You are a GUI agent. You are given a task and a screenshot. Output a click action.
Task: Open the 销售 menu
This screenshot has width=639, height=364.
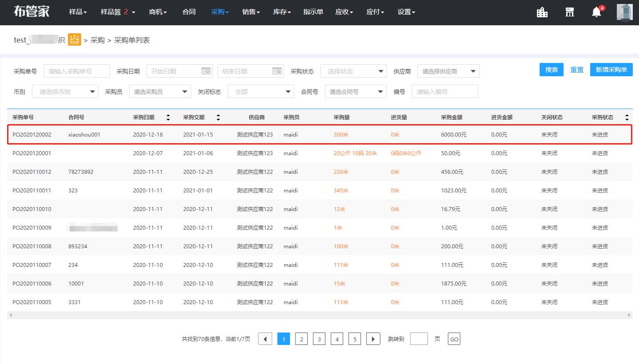(251, 12)
